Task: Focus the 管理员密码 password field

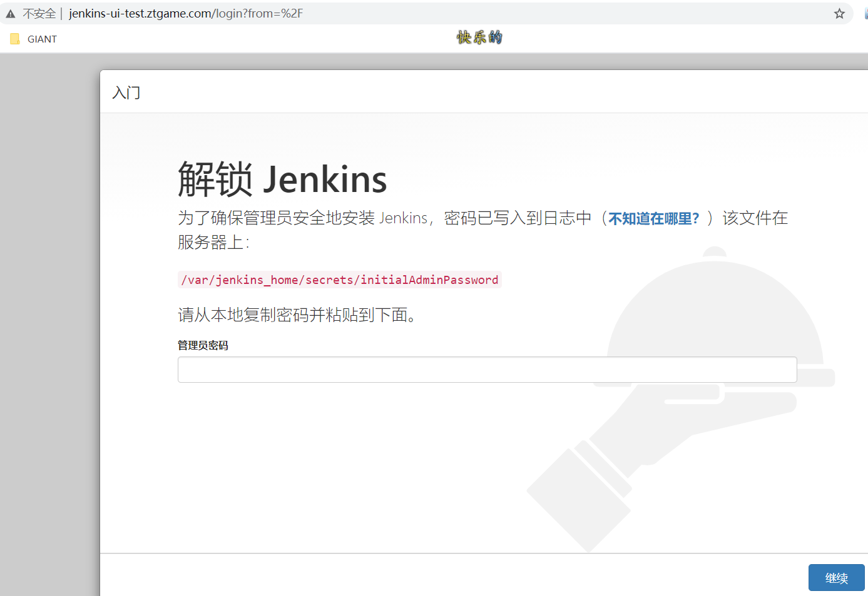Action: point(487,370)
